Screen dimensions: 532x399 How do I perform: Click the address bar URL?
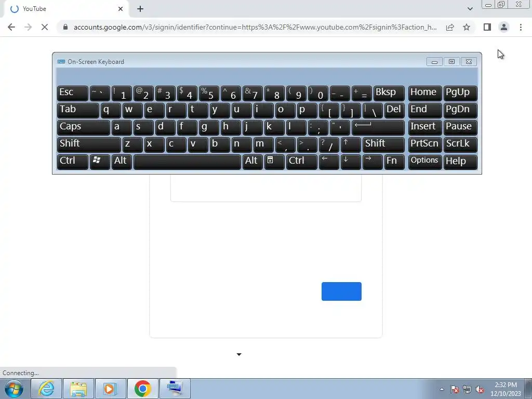(255, 27)
